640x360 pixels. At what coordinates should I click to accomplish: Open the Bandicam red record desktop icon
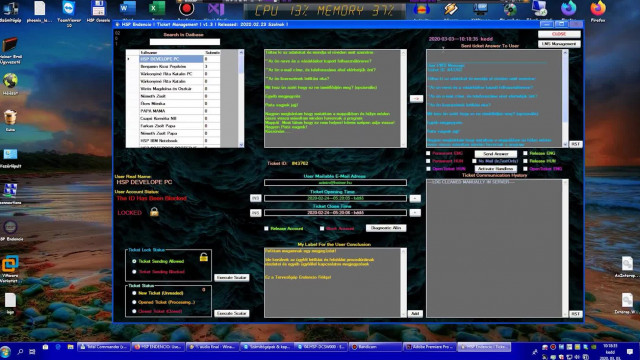pyautogui.click(x=187, y=8)
